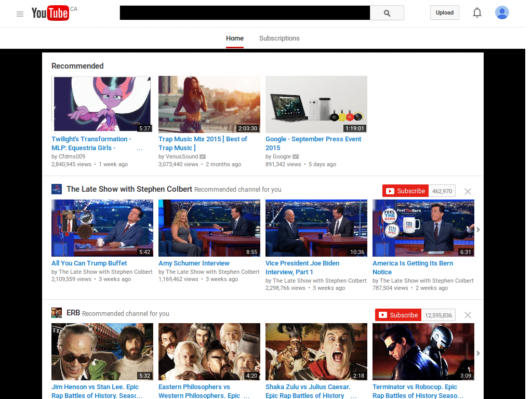Open the account avatar menu

click(502, 12)
